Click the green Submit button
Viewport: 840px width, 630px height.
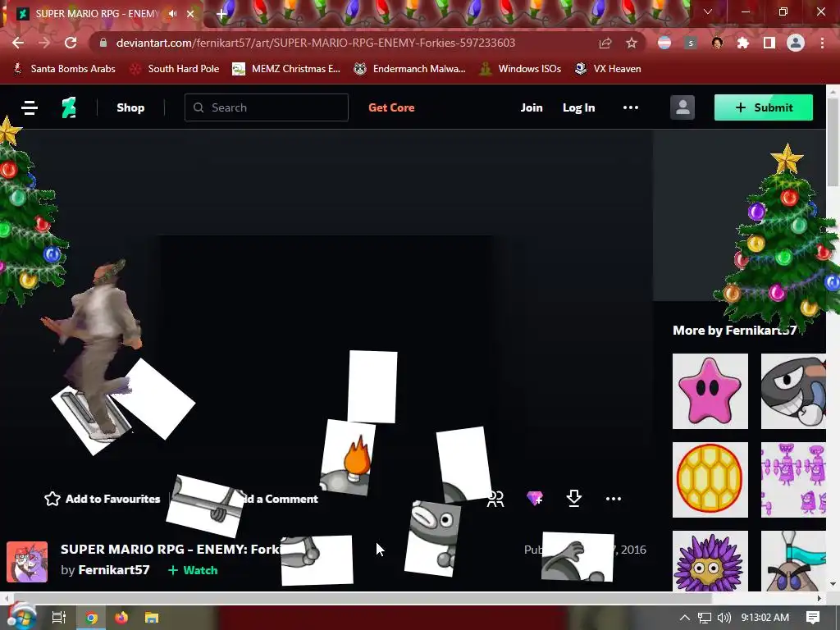[764, 107]
